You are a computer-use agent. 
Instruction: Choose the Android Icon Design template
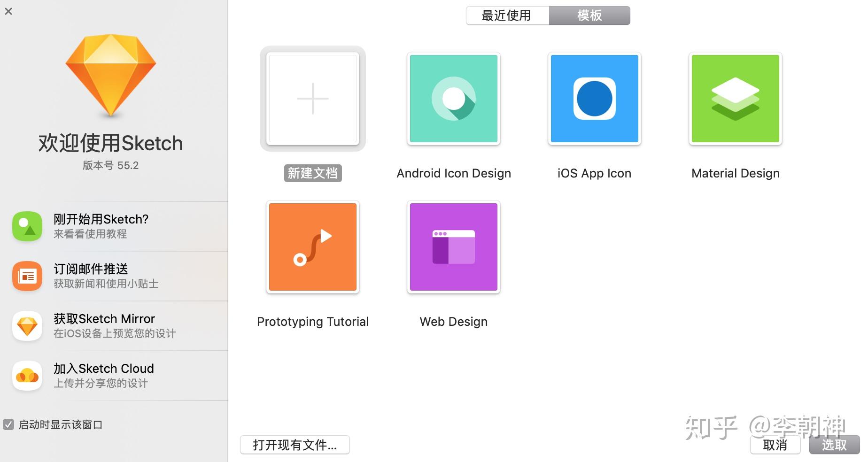(x=453, y=99)
